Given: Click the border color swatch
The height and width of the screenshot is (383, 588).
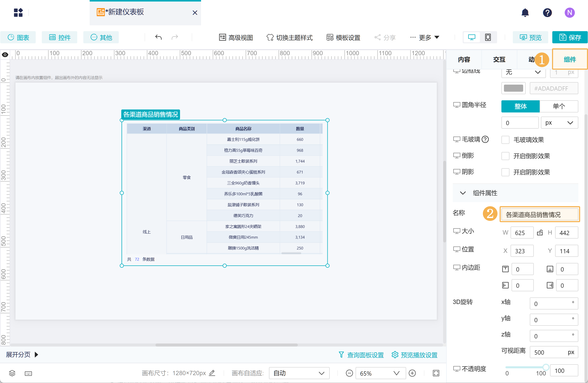Looking at the screenshot, I should (x=513, y=88).
